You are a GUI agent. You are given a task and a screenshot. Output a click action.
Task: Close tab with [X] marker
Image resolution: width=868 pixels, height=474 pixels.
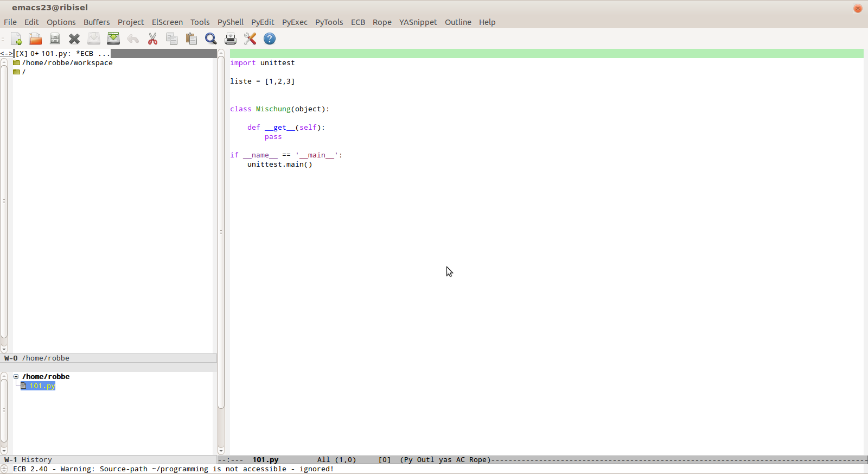click(21, 53)
